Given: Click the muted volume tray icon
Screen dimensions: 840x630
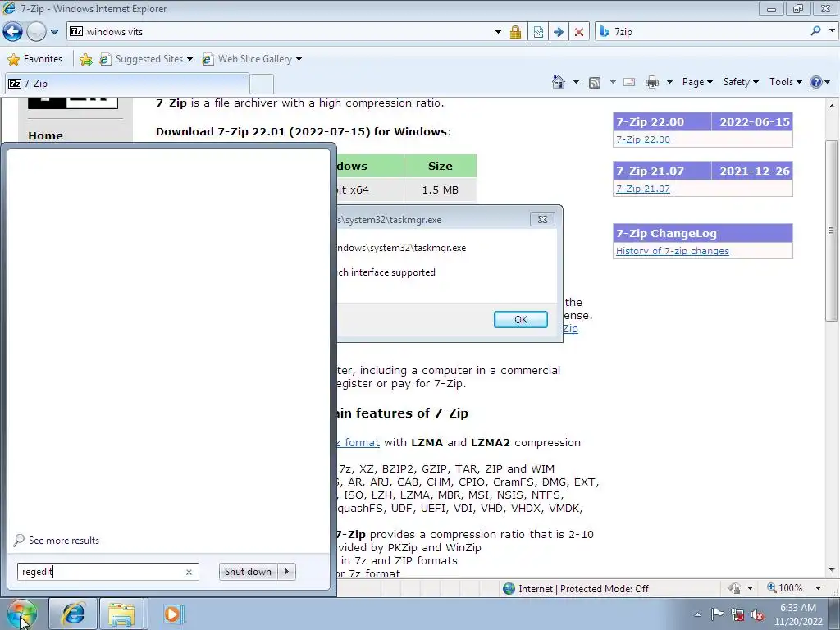Looking at the screenshot, I should tap(757, 614).
